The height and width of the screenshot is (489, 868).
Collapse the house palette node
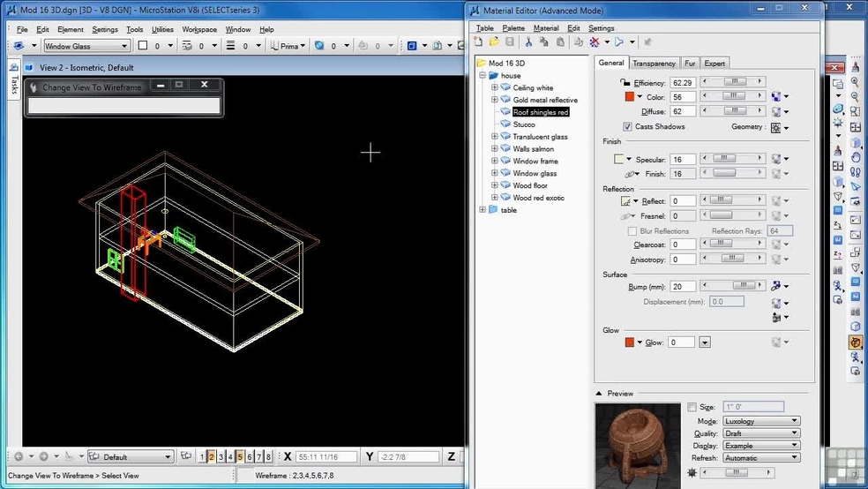click(x=483, y=75)
